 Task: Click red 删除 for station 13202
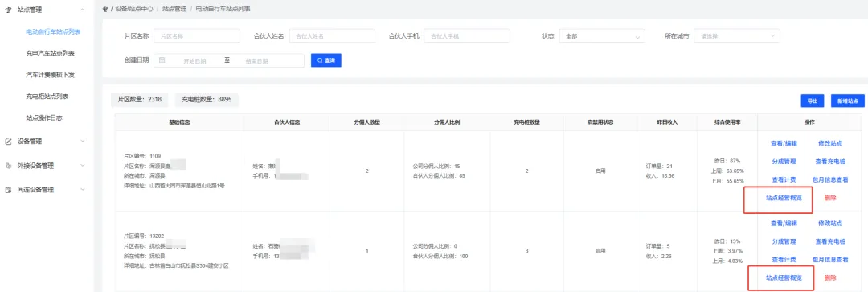click(x=829, y=278)
